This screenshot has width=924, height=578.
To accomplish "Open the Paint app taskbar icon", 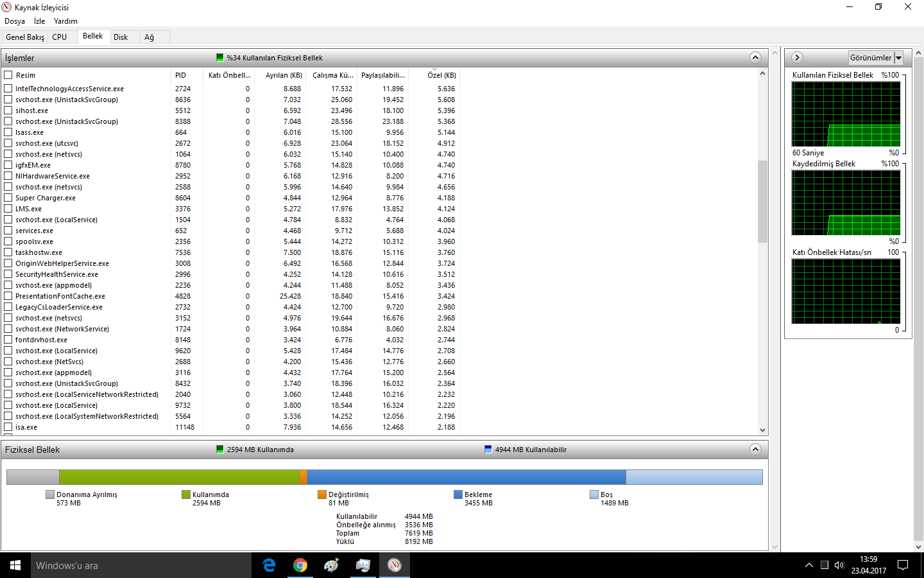I will [331, 565].
